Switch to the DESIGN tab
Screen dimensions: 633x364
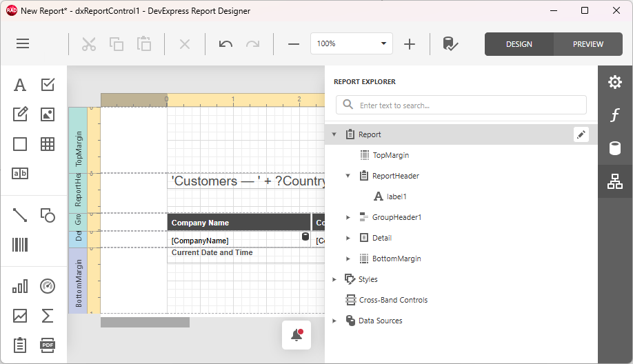pos(519,44)
